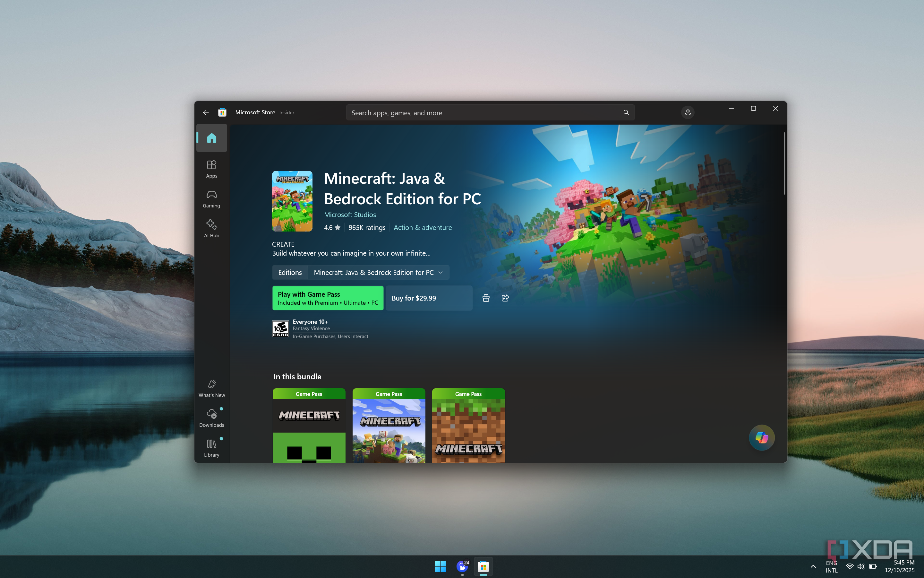Open the Windows Start menu
This screenshot has width=924, height=578.
coord(441,566)
